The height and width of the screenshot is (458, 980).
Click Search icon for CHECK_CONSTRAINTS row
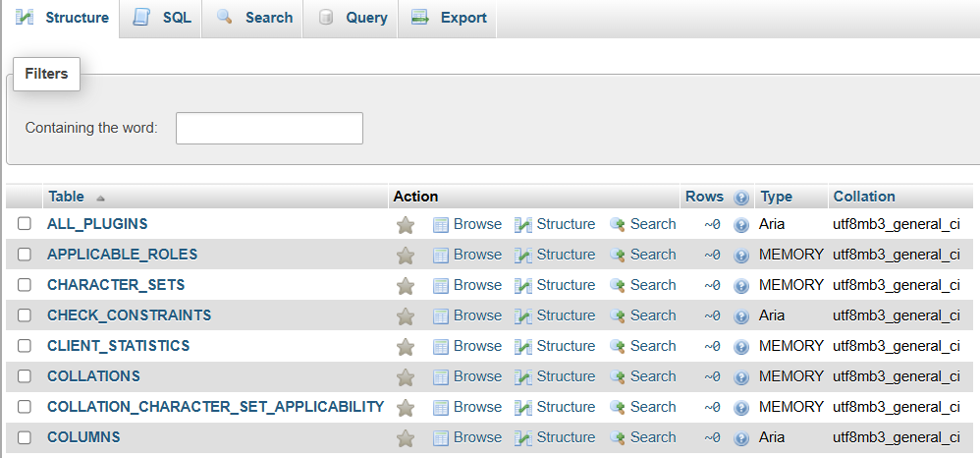click(618, 315)
